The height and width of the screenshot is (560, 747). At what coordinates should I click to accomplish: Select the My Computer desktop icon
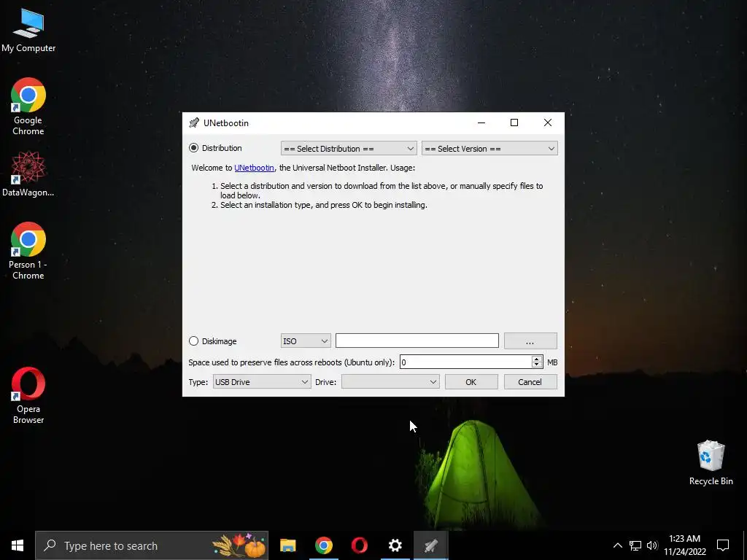[x=28, y=30]
